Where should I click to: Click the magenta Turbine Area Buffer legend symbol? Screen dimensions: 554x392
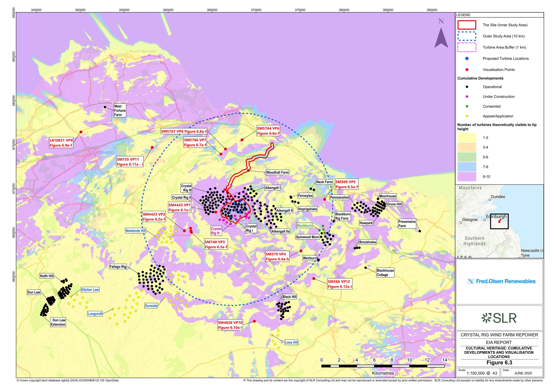point(467,47)
